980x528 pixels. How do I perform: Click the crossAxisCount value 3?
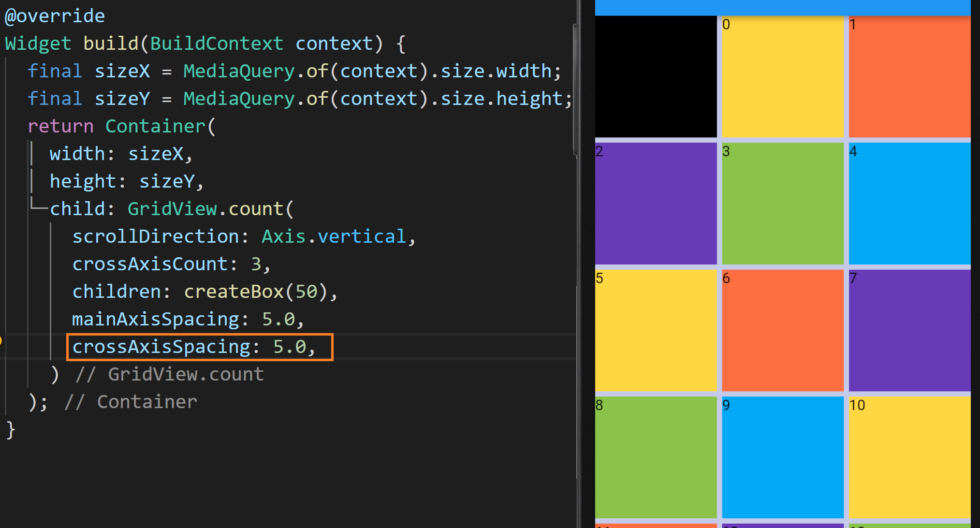point(256,264)
